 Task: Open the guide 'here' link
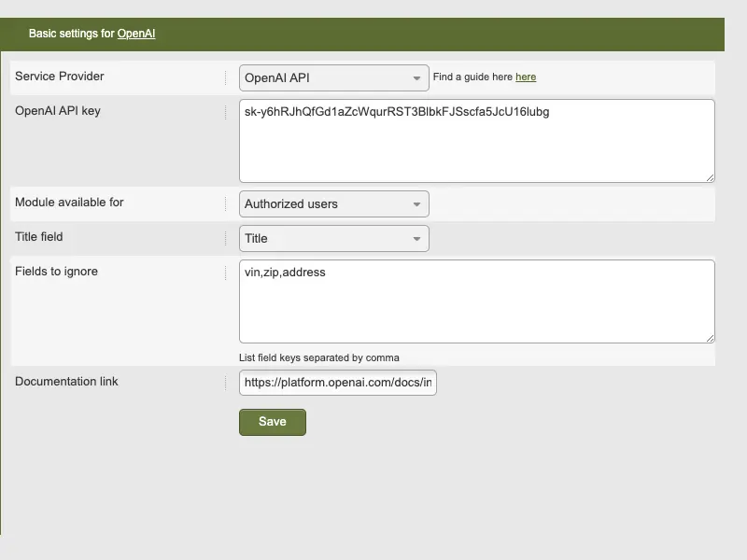[526, 77]
